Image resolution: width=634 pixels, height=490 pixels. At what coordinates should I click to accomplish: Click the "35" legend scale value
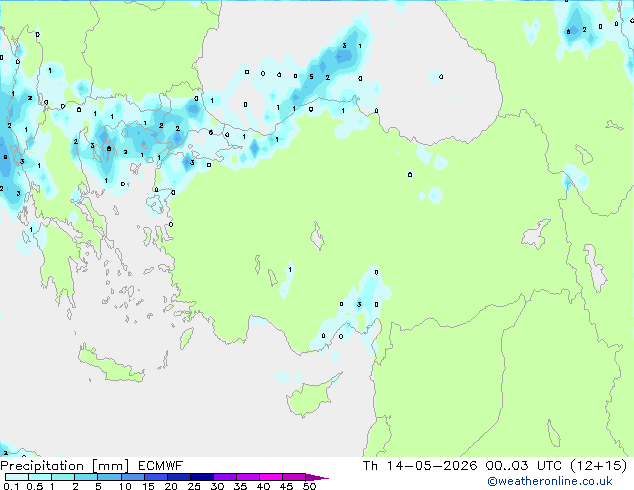click(240, 486)
